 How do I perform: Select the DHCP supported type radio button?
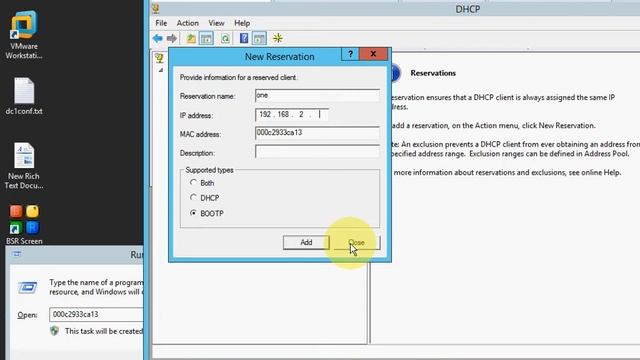[x=193, y=198]
